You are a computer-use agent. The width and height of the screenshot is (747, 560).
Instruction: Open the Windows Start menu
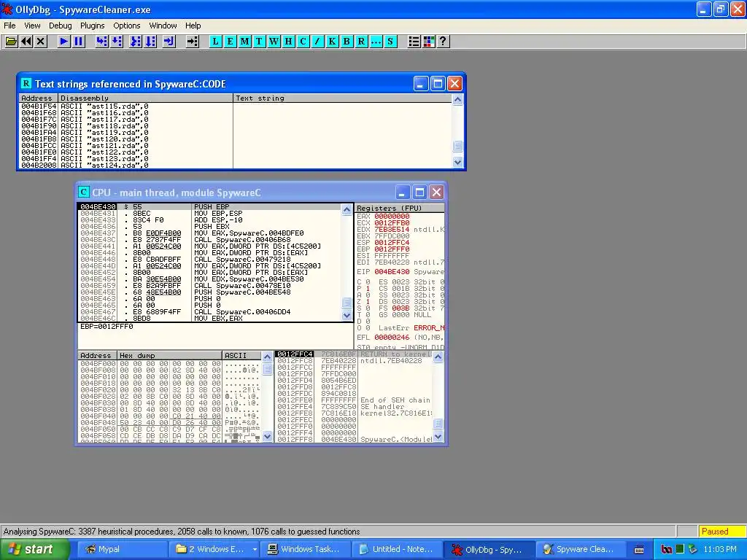(x=34, y=549)
